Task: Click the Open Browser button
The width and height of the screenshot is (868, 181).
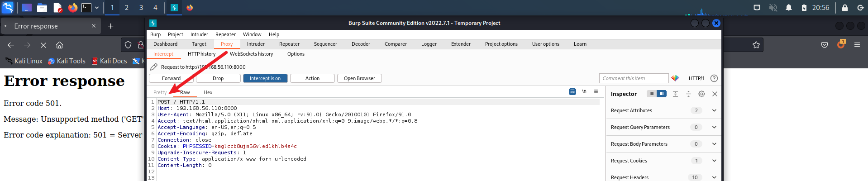Action: tap(359, 78)
